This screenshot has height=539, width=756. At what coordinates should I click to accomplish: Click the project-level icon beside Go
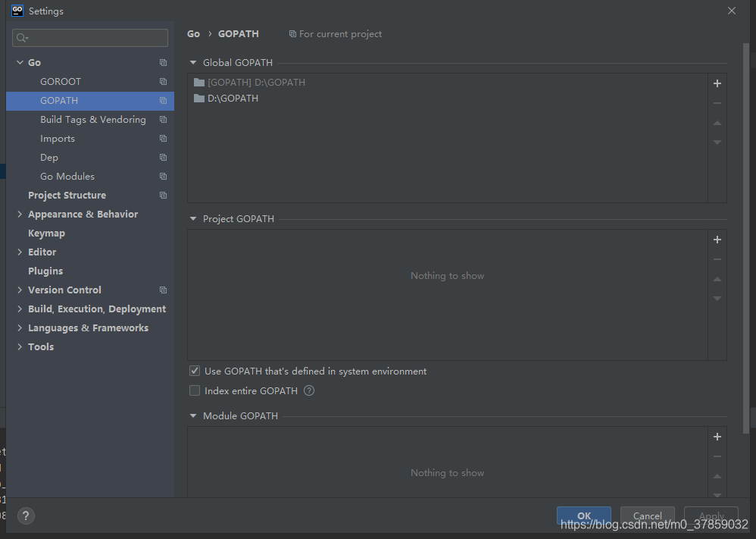[x=163, y=63]
